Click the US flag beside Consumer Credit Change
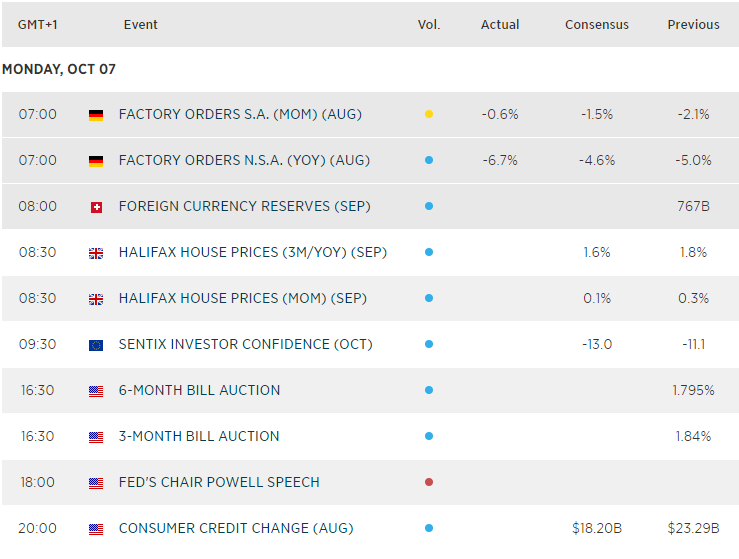Image resolution: width=739 pixels, height=559 pixels. [x=96, y=529]
